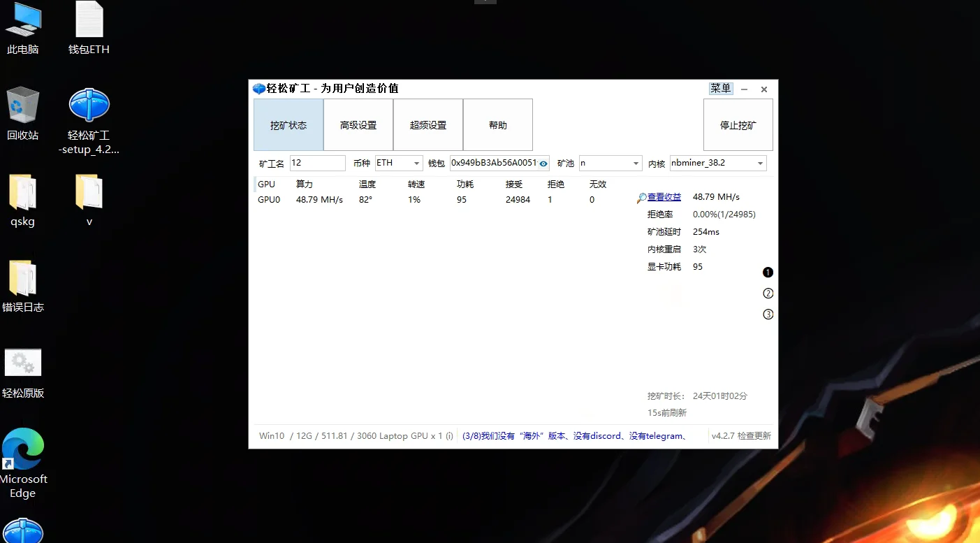Click the 挖矿时长 24天01时02分 text

(697, 396)
